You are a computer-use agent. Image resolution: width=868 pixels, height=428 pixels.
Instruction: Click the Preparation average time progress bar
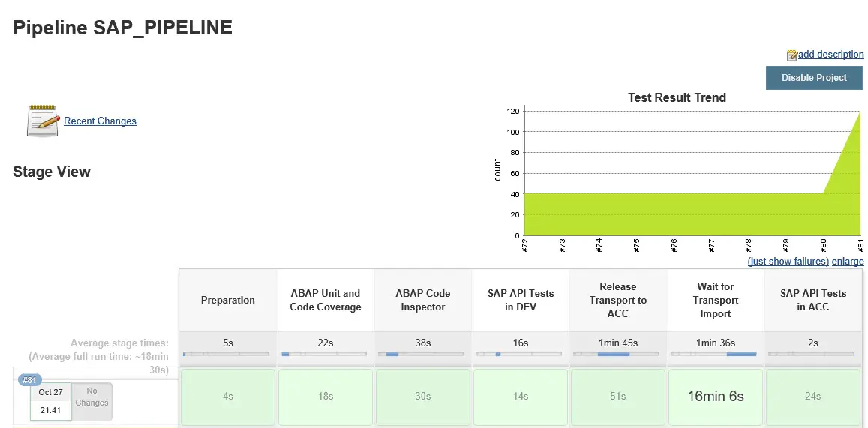tap(226, 354)
